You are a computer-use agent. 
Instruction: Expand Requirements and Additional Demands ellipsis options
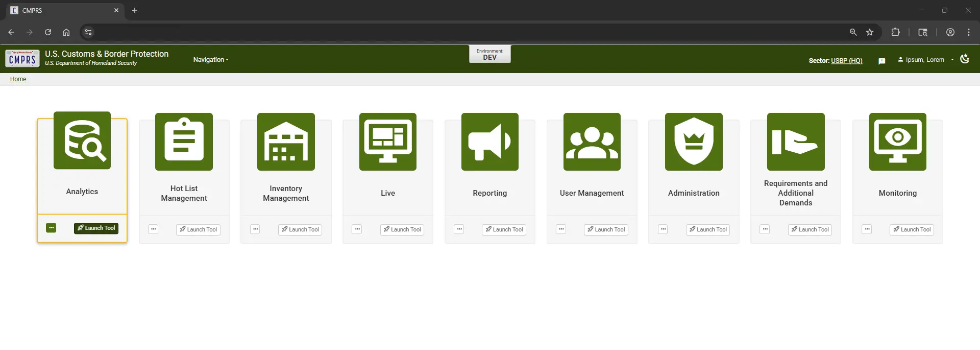pyautogui.click(x=765, y=229)
